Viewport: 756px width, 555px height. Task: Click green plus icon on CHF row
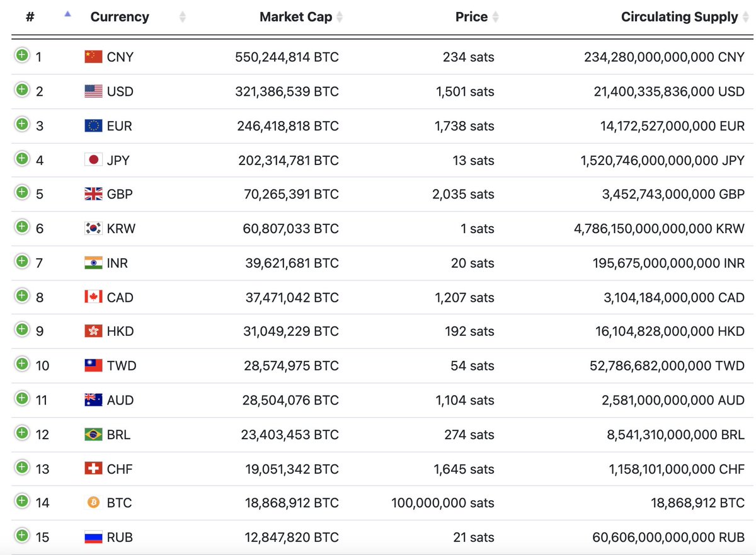(x=22, y=467)
